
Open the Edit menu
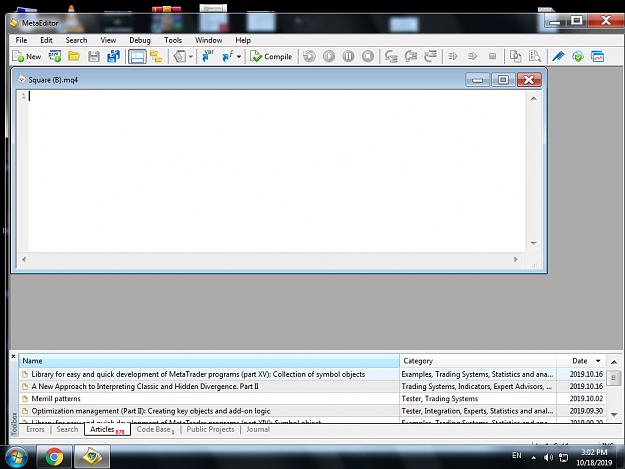46,40
